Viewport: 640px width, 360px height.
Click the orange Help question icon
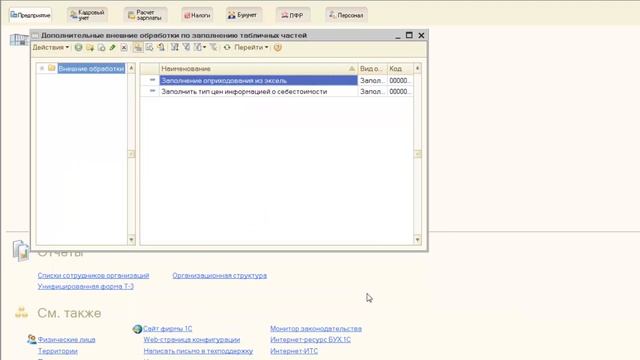pos(278,48)
